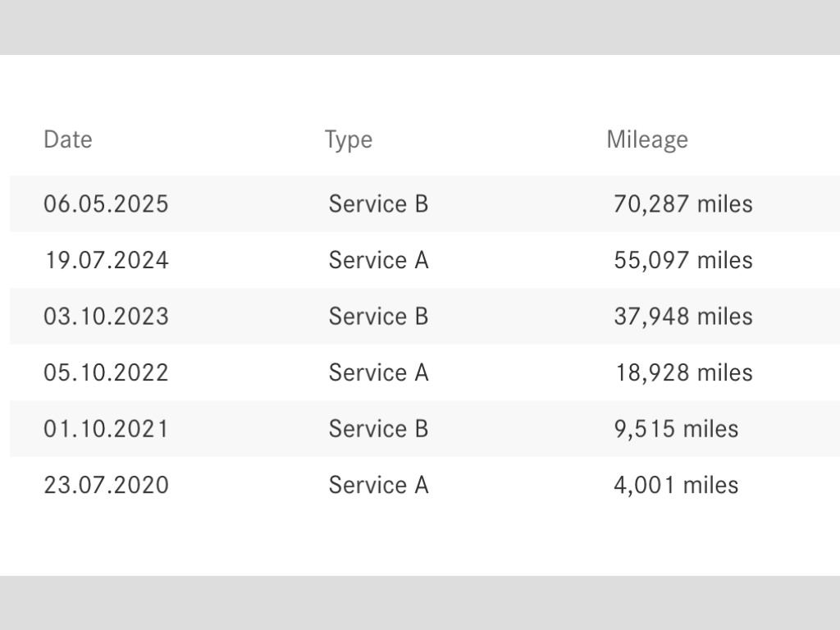The width and height of the screenshot is (840, 630).
Task: Choose Service B in the 03.10.2023 row
Action: coord(378,316)
